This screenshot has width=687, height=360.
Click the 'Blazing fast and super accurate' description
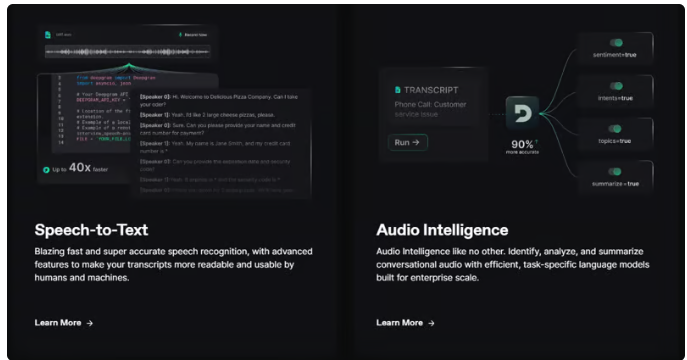click(x=174, y=265)
